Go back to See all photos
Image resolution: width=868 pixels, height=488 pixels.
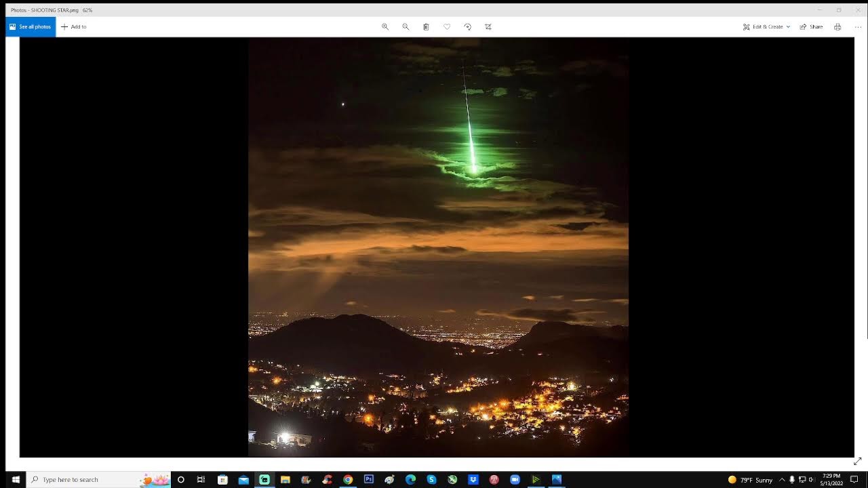(x=31, y=27)
